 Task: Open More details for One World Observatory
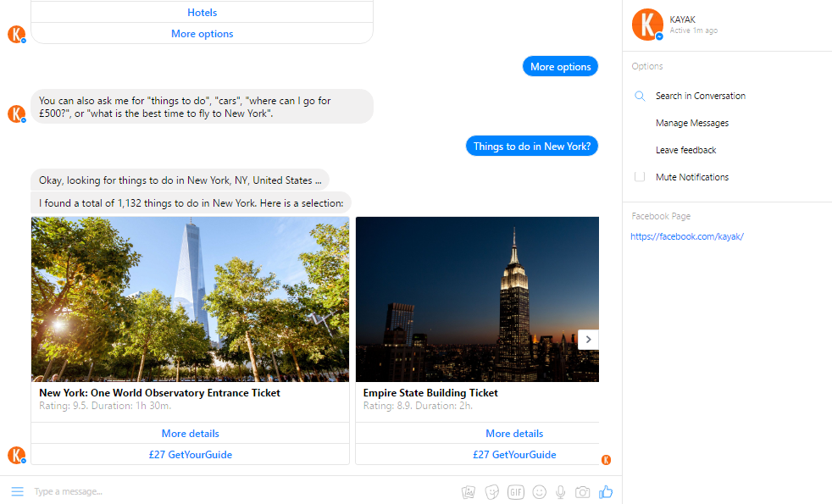pos(190,434)
